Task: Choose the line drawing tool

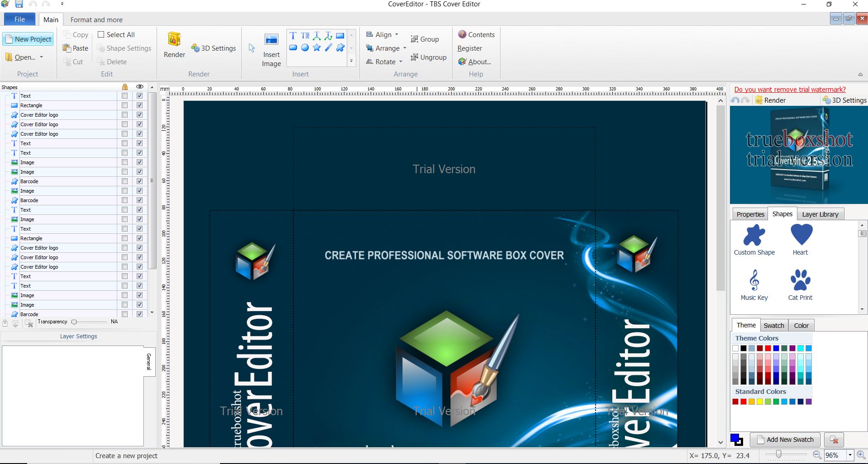Action: point(329,47)
